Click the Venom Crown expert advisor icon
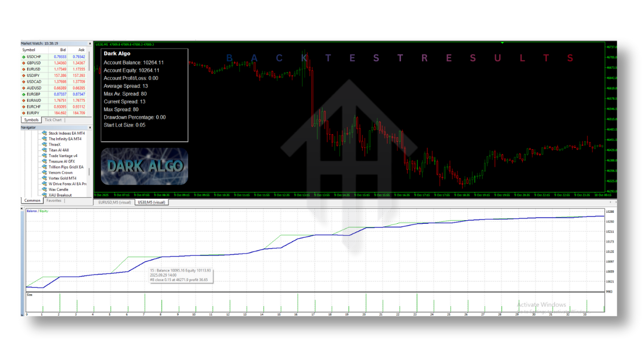Image resolution: width=644 pixels, height=362 pixels. click(x=44, y=172)
